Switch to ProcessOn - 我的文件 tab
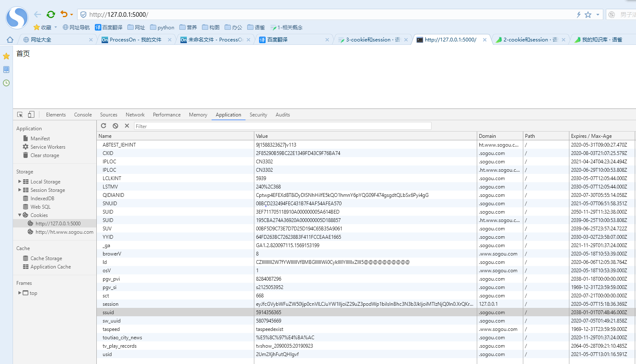 click(x=135, y=39)
